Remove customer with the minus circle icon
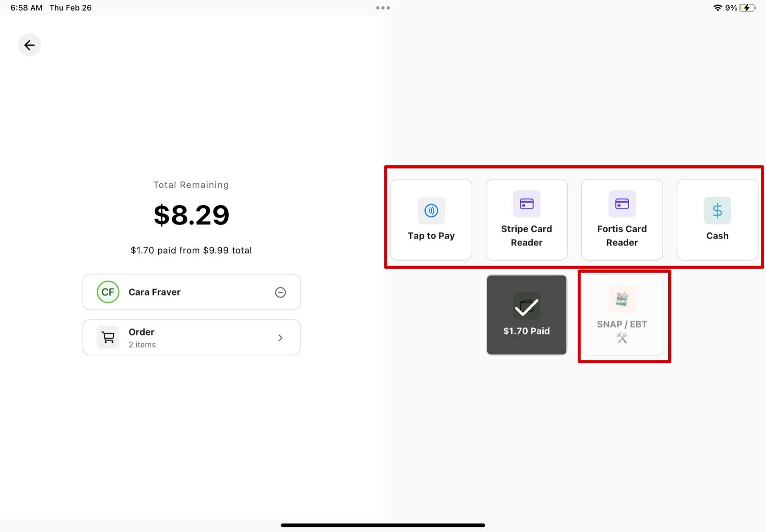 (x=280, y=292)
